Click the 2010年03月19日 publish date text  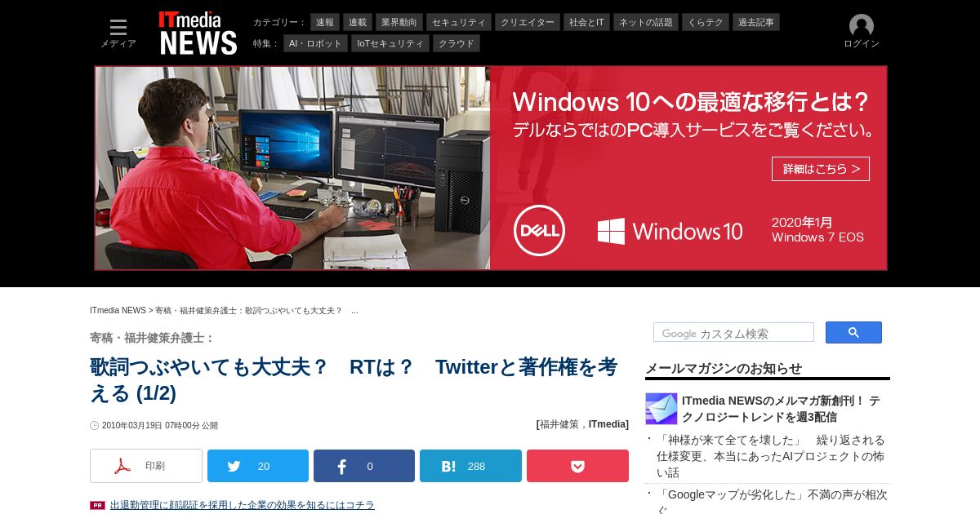[x=160, y=425]
